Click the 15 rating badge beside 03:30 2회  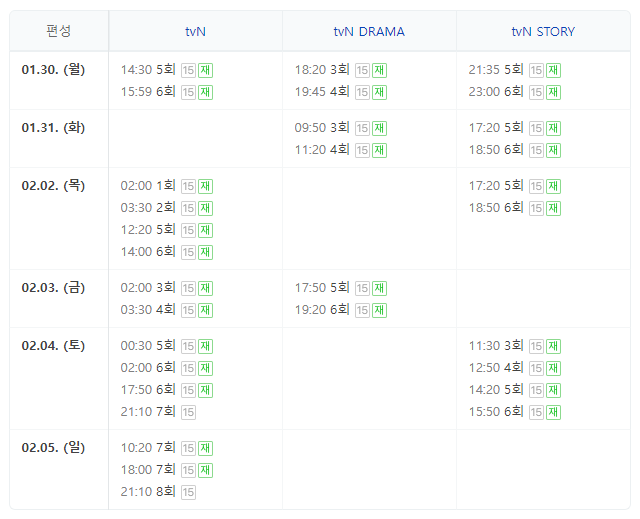point(188,208)
